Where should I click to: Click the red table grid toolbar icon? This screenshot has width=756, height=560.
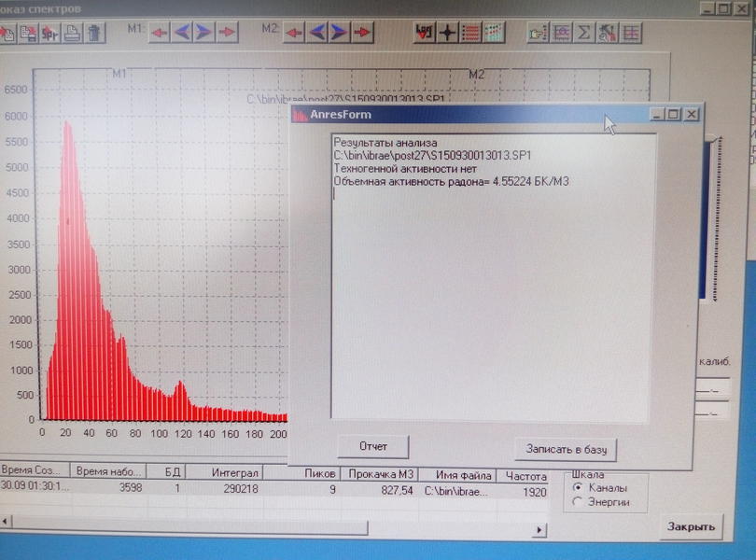(x=630, y=33)
